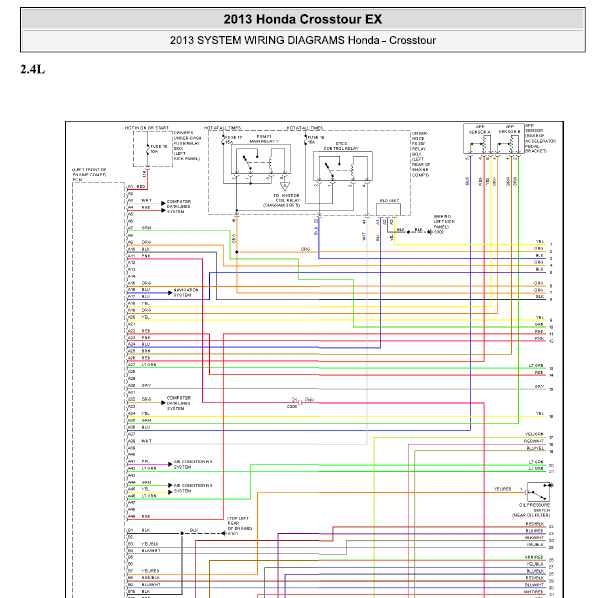Click the under-hood fuse/relay box label
Viewport: 603px width, 598px height.
(x=421, y=154)
